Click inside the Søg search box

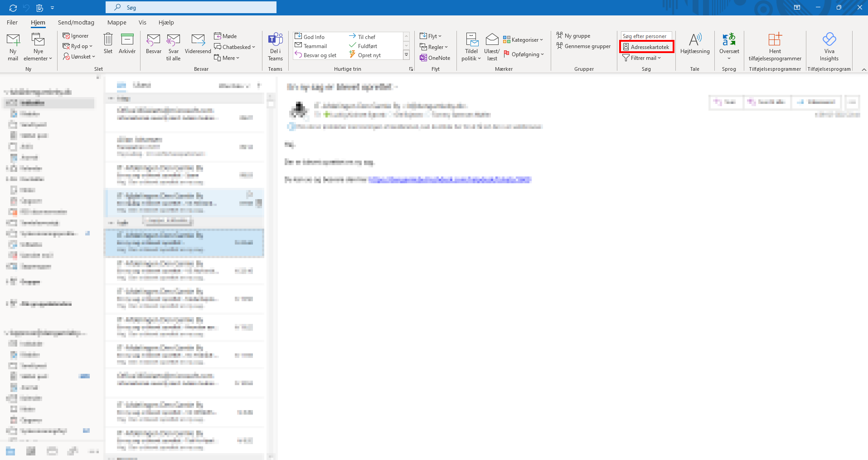tap(191, 7)
